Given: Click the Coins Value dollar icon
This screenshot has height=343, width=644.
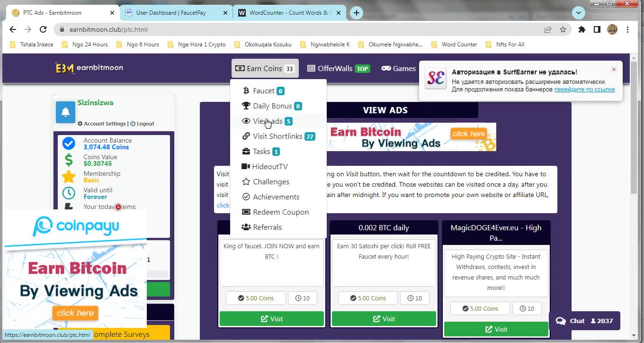Looking at the screenshot, I should [x=69, y=160].
